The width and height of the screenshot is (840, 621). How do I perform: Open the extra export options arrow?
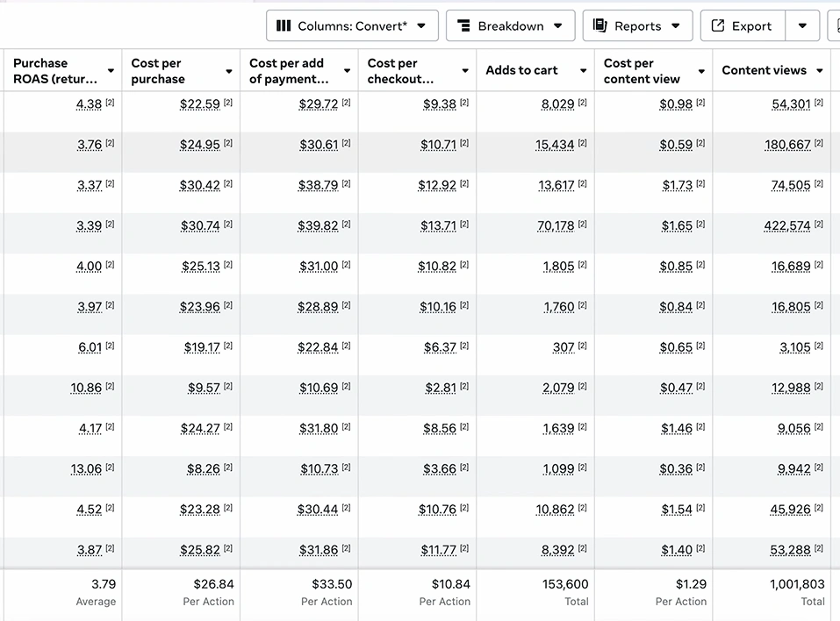pos(802,26)
